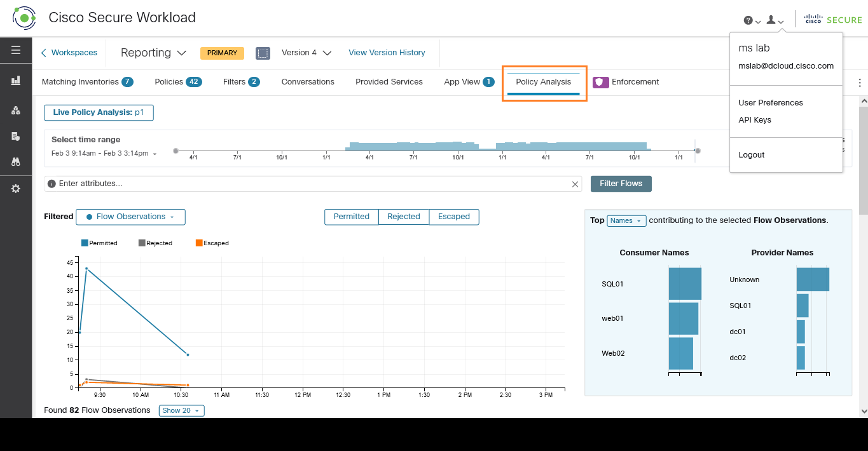Screen dimensions: 868x451
Task: Click the SQL01 consumer bar
Action: click(685, 284)
